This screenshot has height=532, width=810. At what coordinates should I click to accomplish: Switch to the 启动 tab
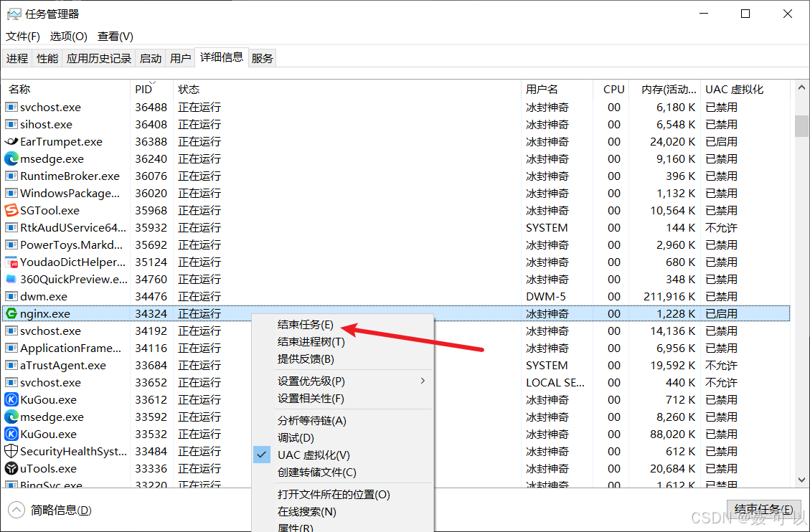click(151, 58)
